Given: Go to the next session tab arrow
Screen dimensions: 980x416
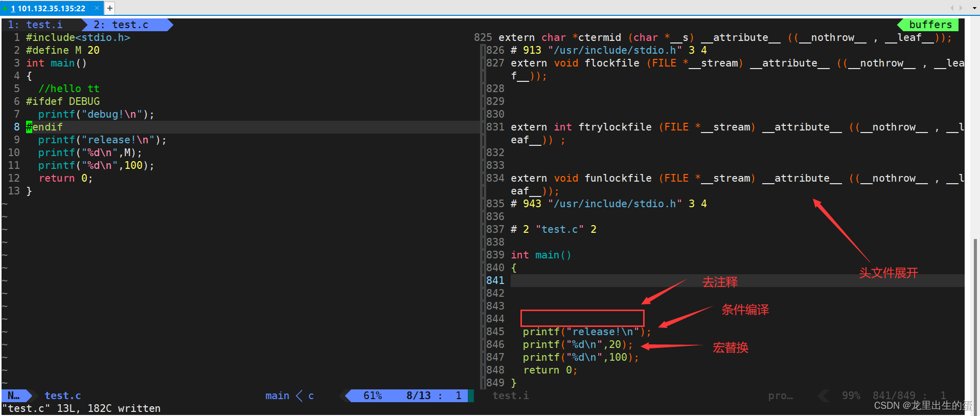Looking at the screenshot, I should (961, 8).
